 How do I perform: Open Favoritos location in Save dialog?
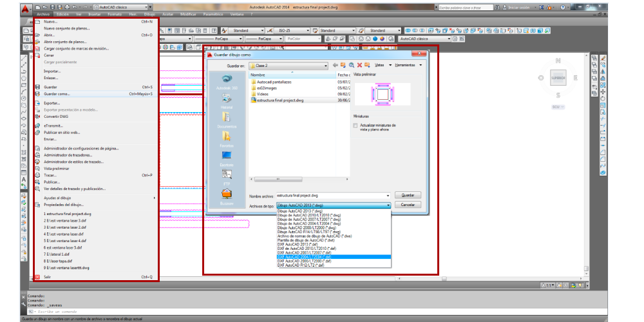coord(226,139)
